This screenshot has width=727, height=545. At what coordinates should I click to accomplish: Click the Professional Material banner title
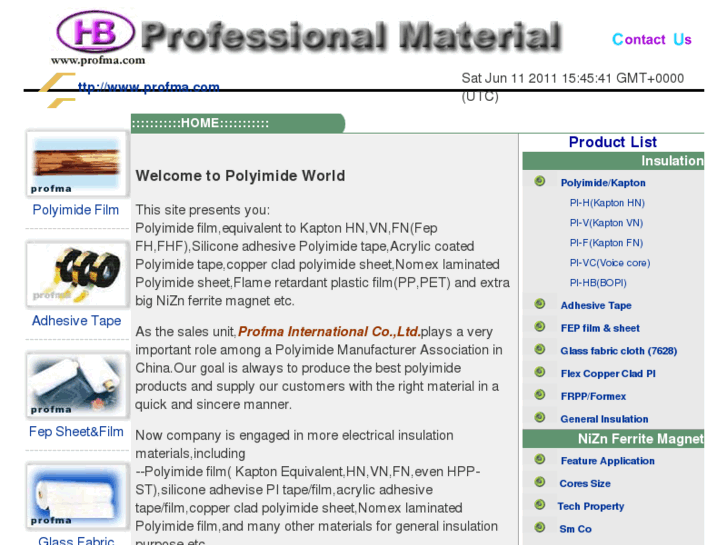coord(351,36)
